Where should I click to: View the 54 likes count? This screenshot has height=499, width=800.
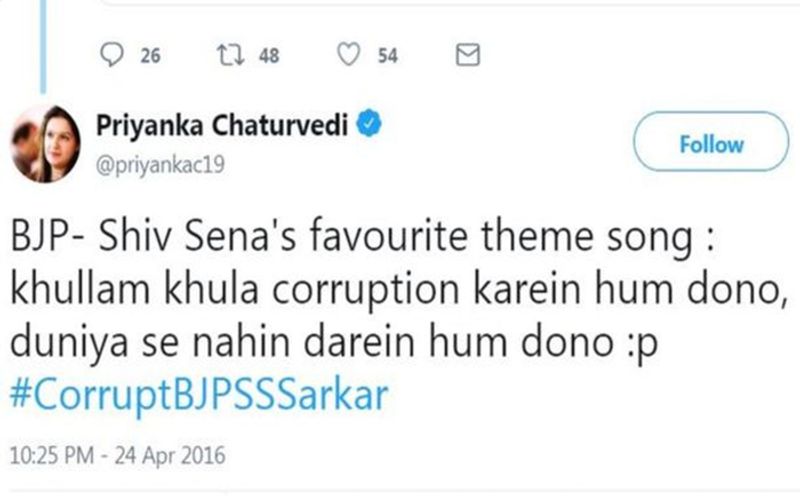[388, 57]
